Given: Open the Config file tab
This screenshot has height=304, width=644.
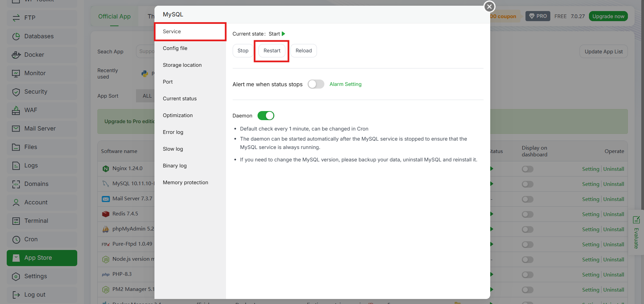Looking at the screenshot, I should (190, 48).
